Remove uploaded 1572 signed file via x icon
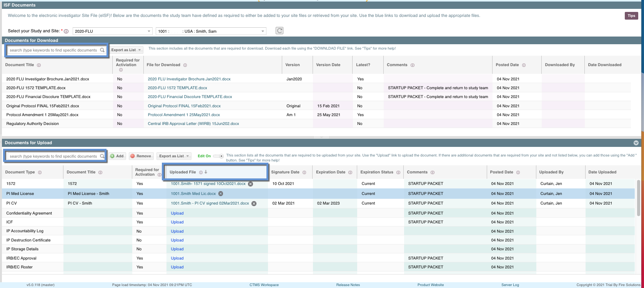644x288 pixels. pos(250,184)
